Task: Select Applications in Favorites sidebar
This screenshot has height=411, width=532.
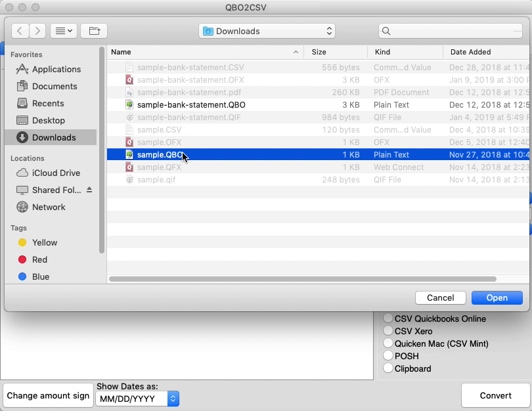Action: point(51,69)
